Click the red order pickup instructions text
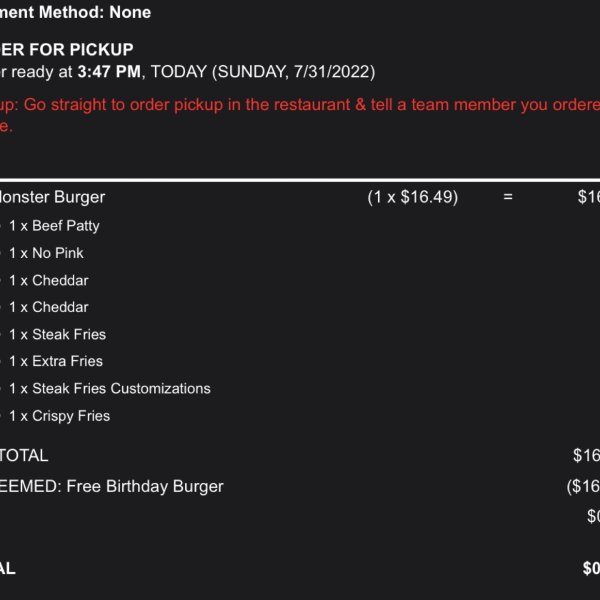Screen dimensions: 600x600 point(300,115)
